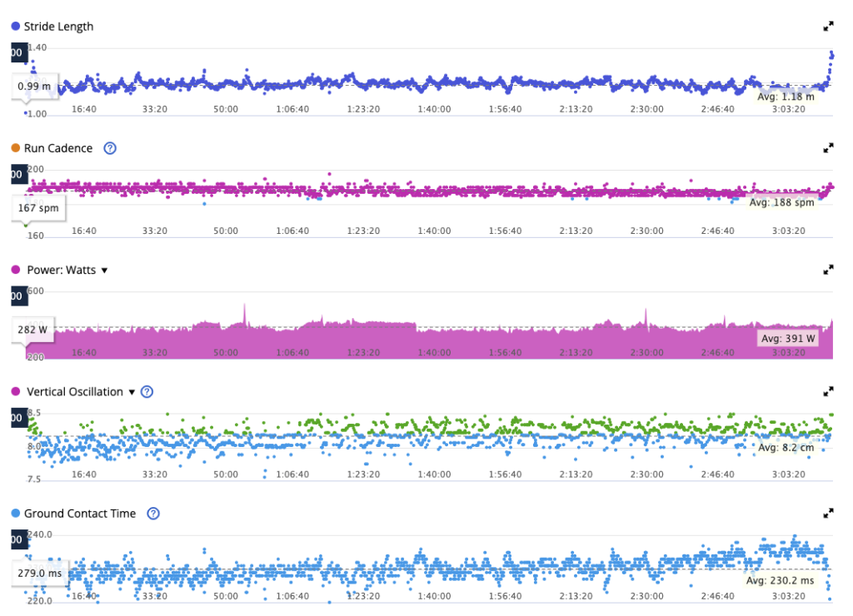Click the Ground Contact Time chart title

(80, 514)
